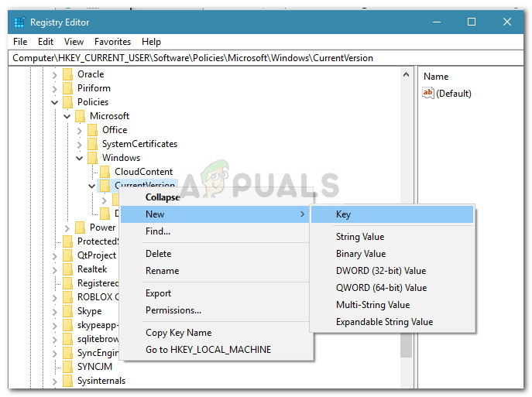Open the File menu
532x397 pixels.
[x=20, y=42]
